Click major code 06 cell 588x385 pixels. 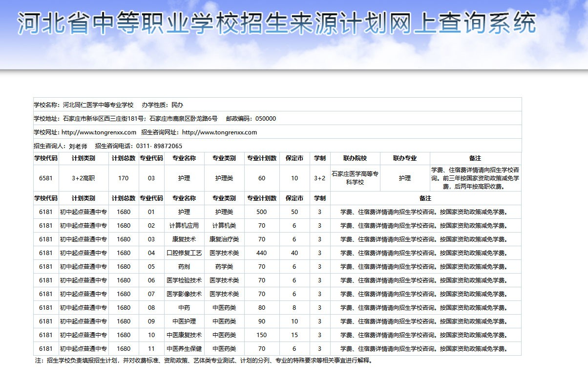coord(151,280)
